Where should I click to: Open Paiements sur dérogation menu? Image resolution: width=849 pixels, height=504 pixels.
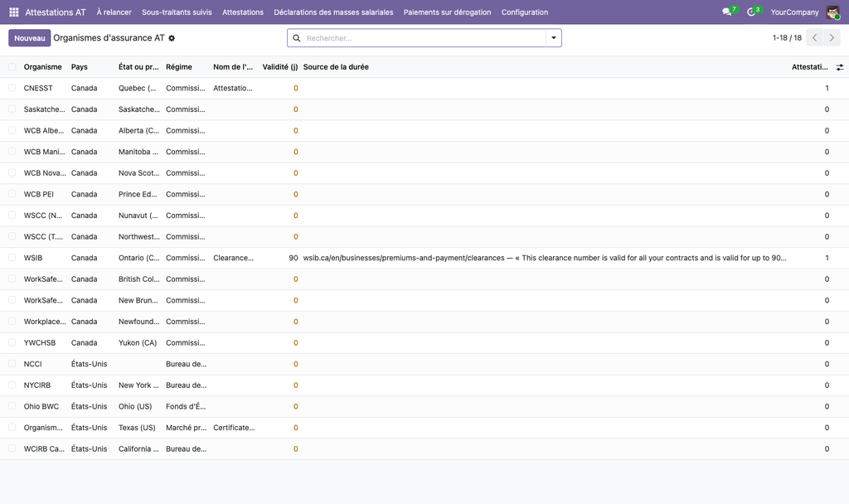[x=447, y=12]
